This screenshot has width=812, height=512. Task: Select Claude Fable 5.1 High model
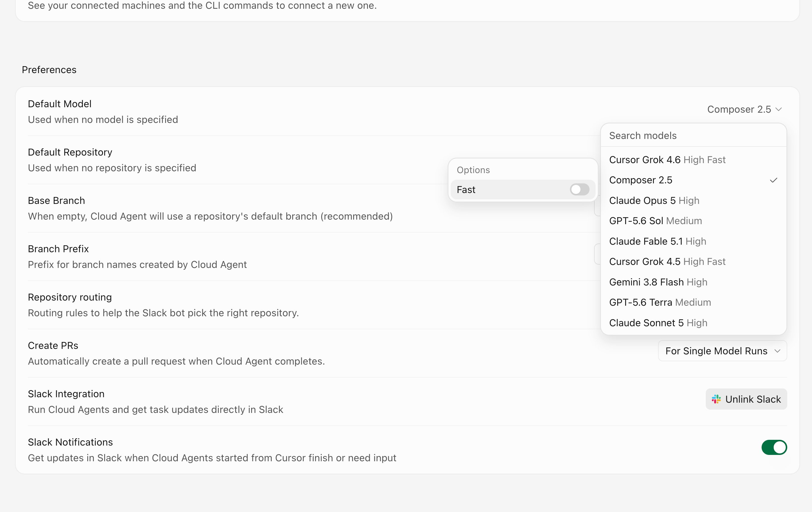tap(693, 241)
